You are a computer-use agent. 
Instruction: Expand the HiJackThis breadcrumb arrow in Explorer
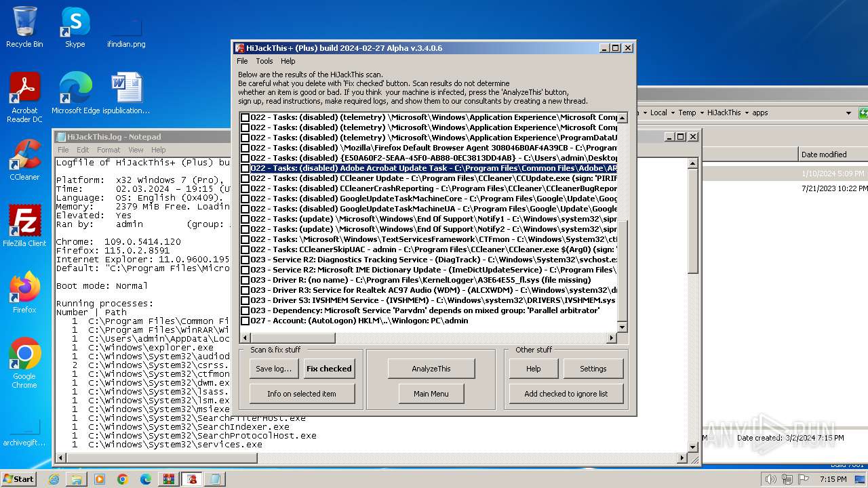click(747, 113)
